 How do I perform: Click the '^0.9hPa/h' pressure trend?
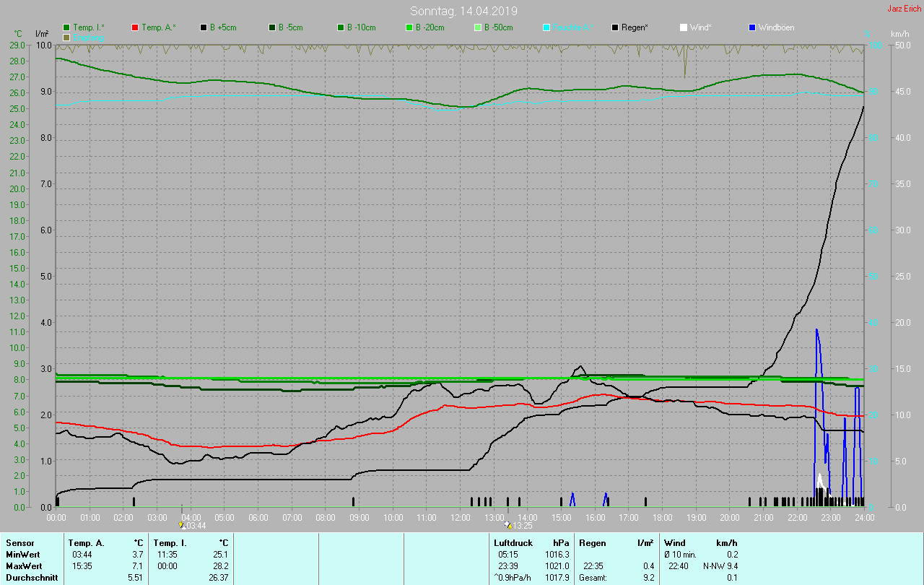coord(514,577)
